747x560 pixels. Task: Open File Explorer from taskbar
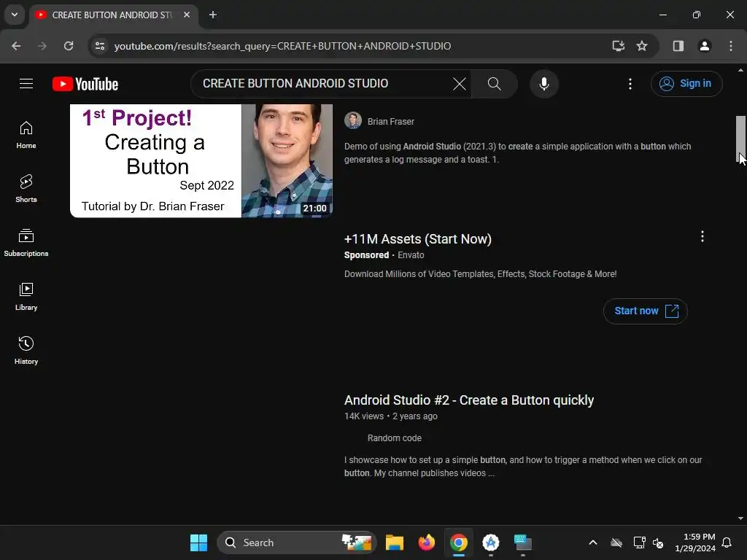coord(395,542)
